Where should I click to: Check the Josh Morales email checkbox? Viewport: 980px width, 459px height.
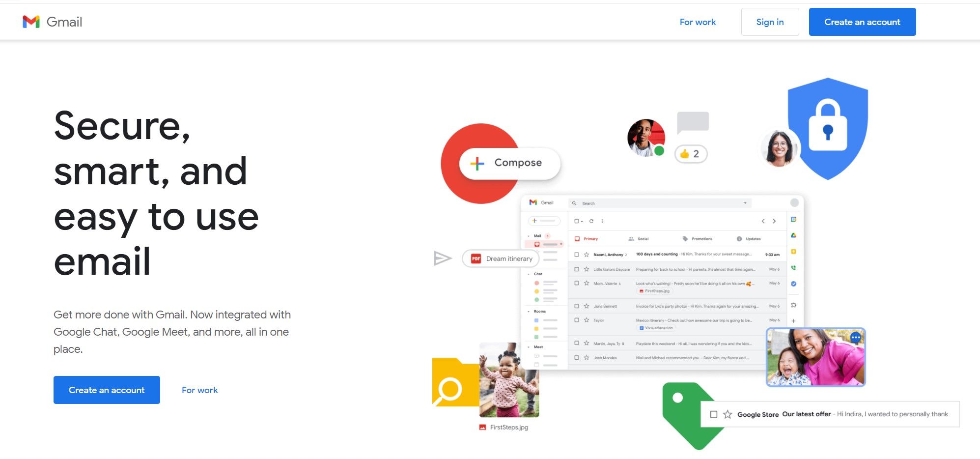click(577, 358)
